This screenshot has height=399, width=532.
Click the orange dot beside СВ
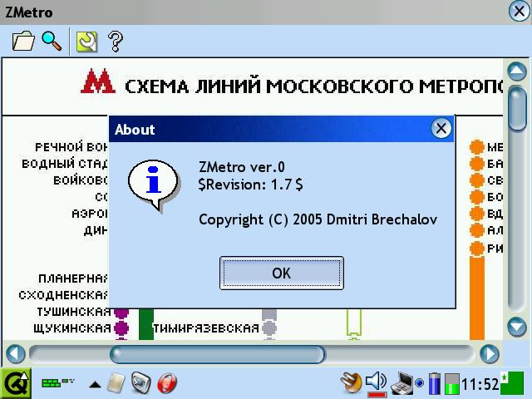coord(476,180)
